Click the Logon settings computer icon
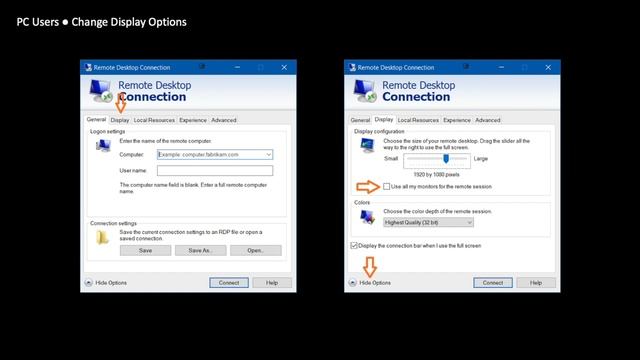 pos(103,145)
